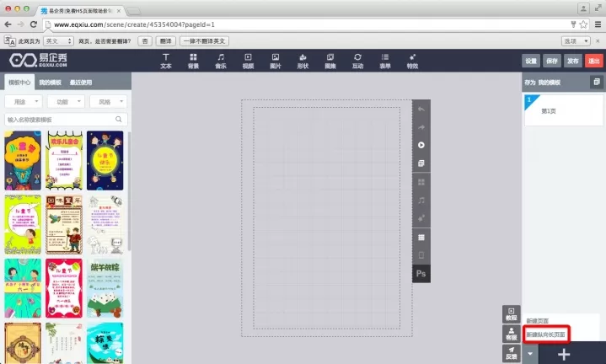Click the browser back arrow
Image resolution: width=606 pixels, height=364 pixels.
tap(8, 24)
